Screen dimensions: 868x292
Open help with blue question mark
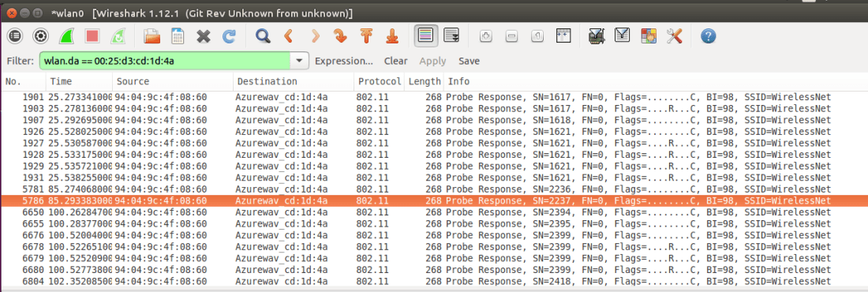point(708,36)
